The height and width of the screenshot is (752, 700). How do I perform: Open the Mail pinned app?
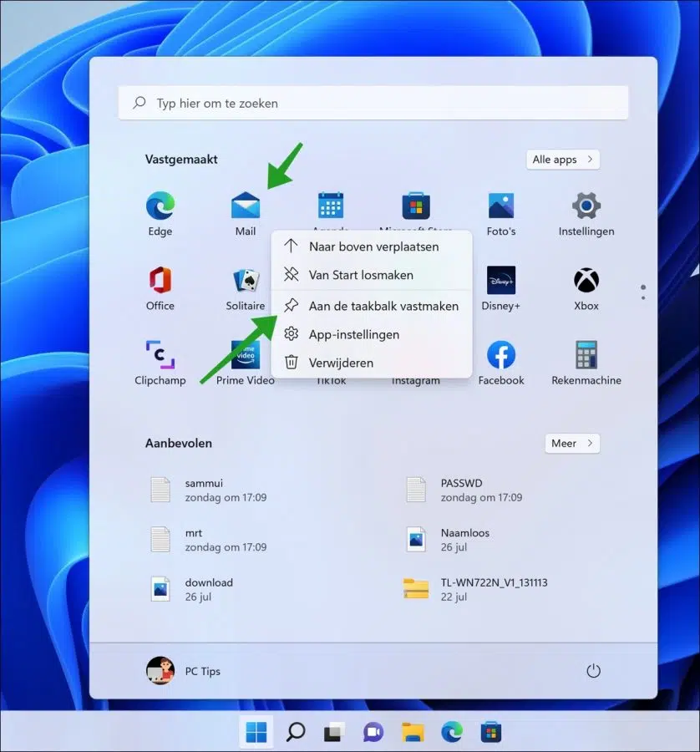pyautogui.click(x=246, y=214)
